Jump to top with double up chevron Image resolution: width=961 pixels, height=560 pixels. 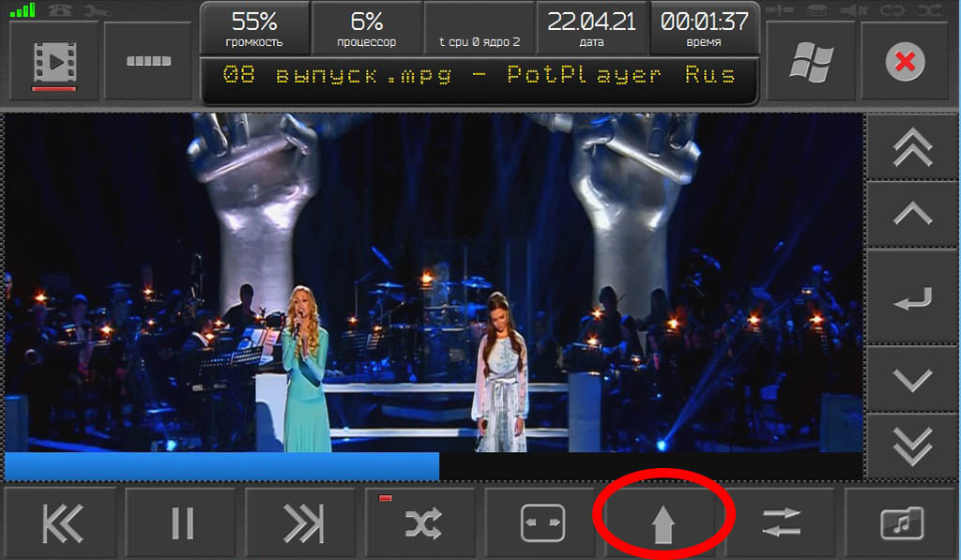click(912, 148)
